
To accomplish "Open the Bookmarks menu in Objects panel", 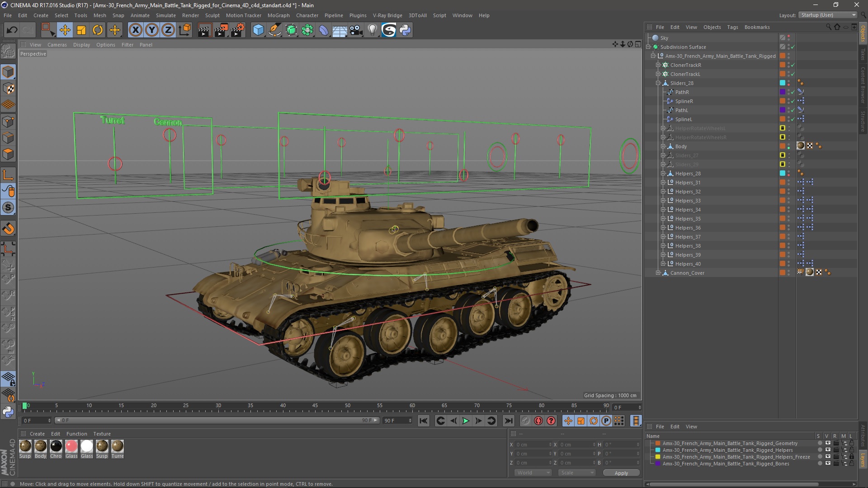I will 757,27.
